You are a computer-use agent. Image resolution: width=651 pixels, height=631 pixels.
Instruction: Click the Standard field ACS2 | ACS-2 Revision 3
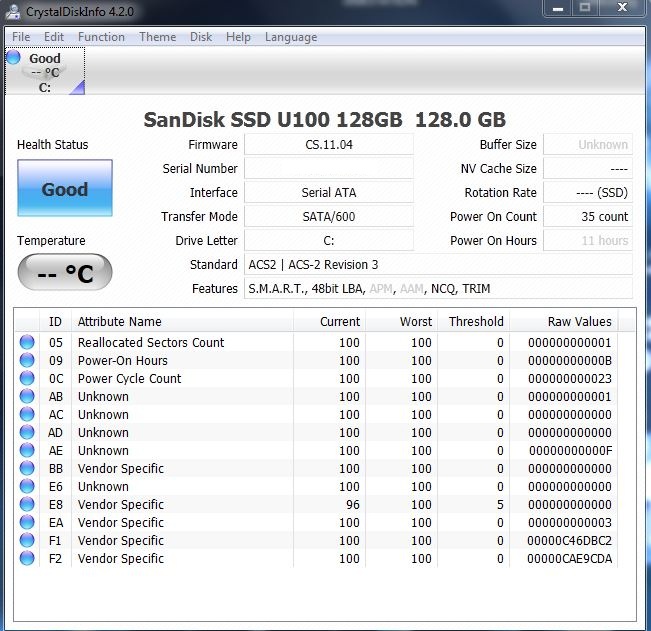tap(438, 264)
